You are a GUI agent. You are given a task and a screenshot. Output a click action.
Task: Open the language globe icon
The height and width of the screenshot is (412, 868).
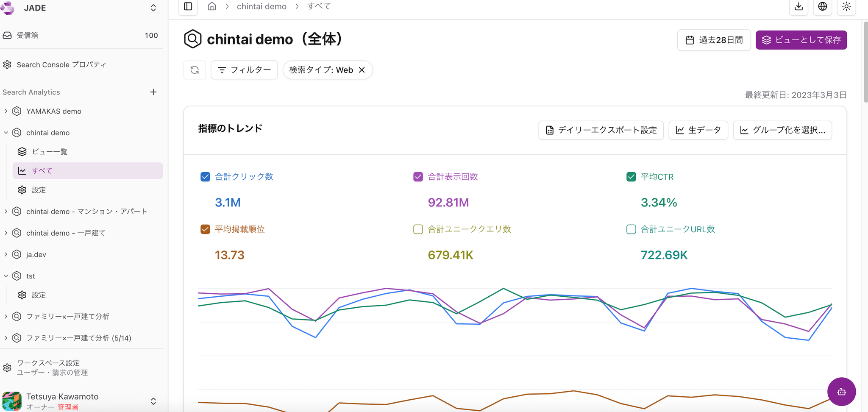[x=822, y=6]
